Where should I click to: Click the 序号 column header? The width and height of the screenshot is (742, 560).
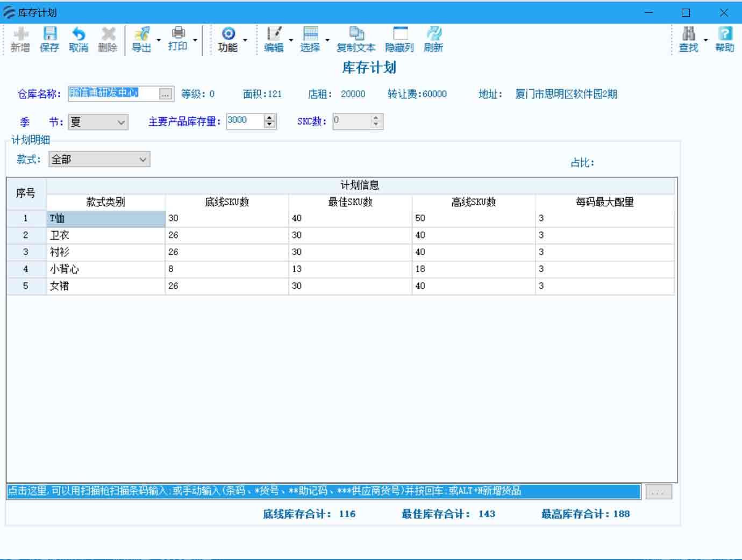(26, 193)
